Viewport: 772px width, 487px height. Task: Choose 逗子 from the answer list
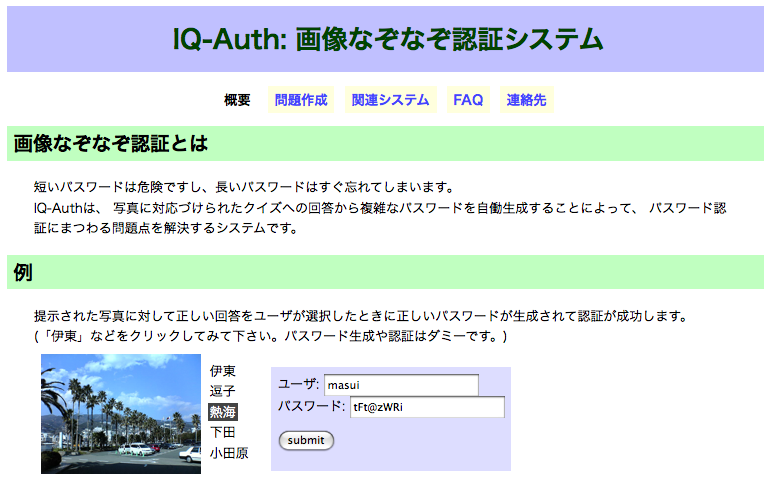click(x=223, y=391)
